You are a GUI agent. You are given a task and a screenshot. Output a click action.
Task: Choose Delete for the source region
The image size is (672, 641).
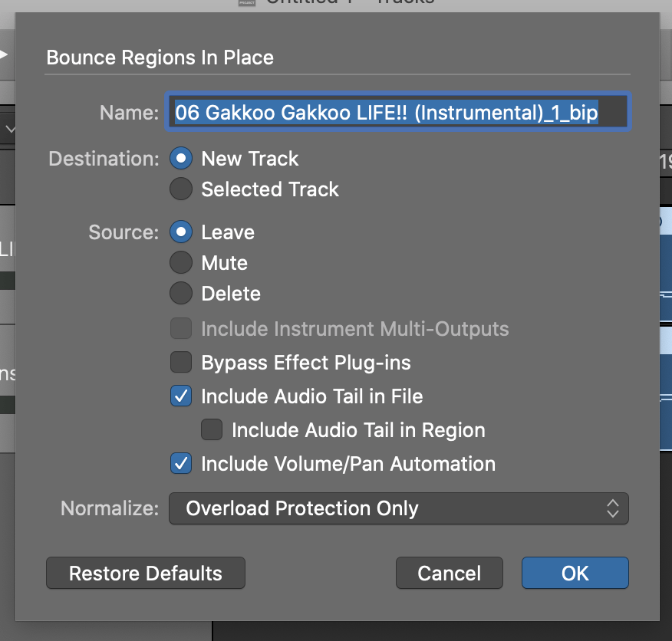[x=181, y=294]
